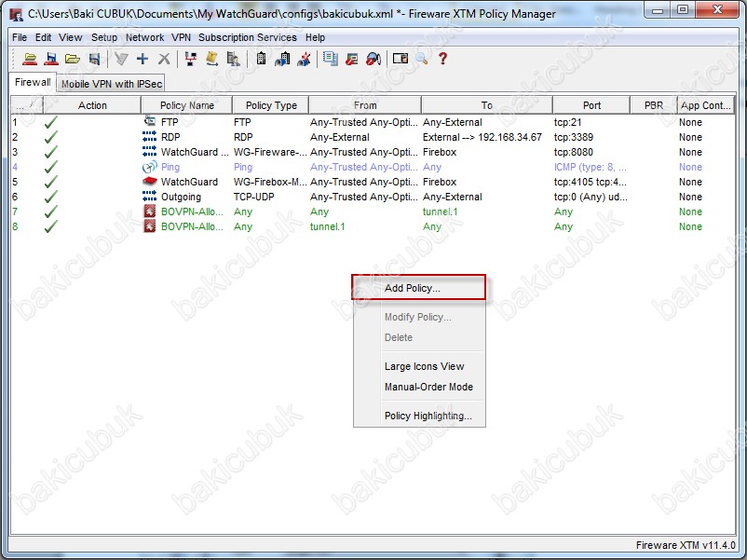Click the red network diagram toolbar icon
The height and width of the screenshot is (560, 747).
coord(191,59)
